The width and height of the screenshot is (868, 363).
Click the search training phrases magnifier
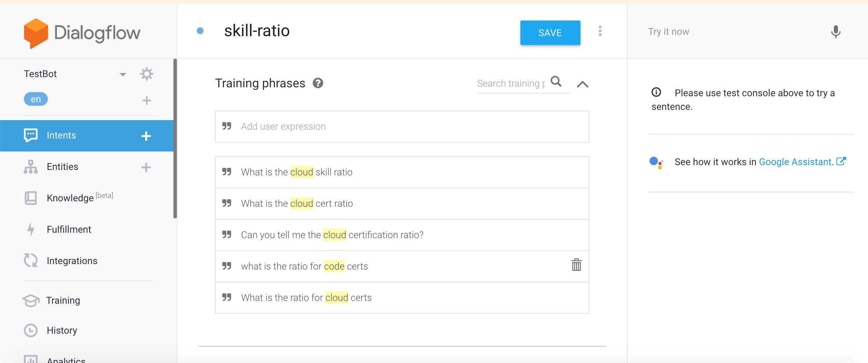(x=556, y=82)
